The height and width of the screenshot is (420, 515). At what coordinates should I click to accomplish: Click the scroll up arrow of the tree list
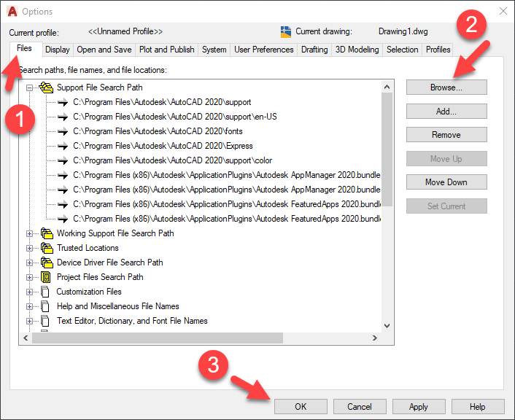click(x=387, y=87)
